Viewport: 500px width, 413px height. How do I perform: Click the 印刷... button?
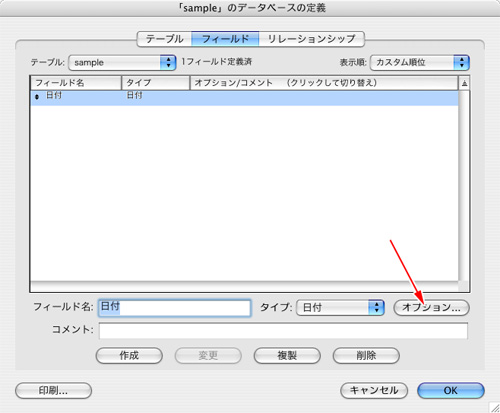click(53, 391)
